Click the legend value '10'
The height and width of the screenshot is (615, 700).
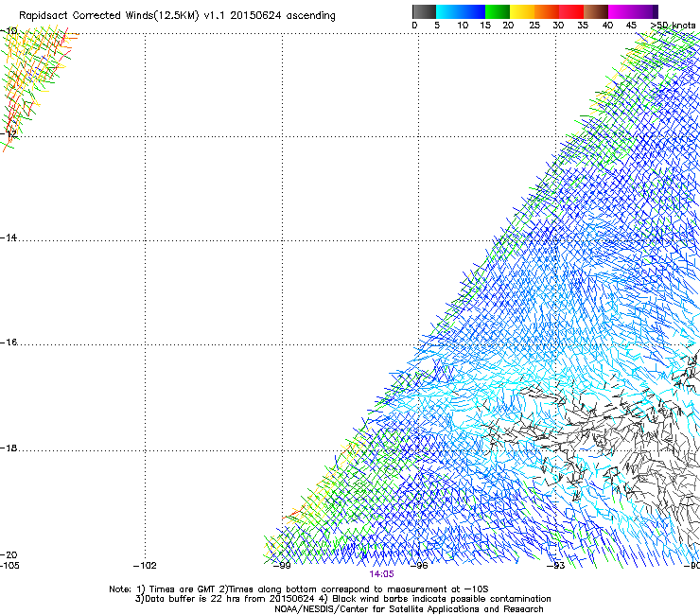(x=463, y=25)
